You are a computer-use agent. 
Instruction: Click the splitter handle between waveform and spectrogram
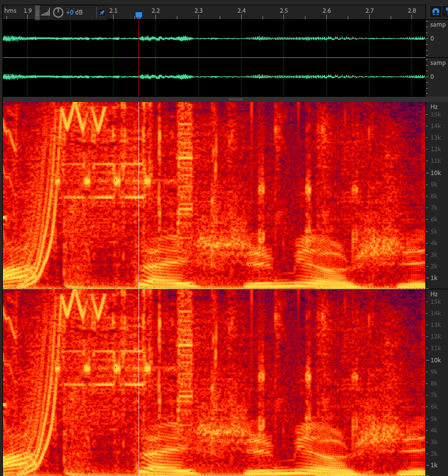235,100
